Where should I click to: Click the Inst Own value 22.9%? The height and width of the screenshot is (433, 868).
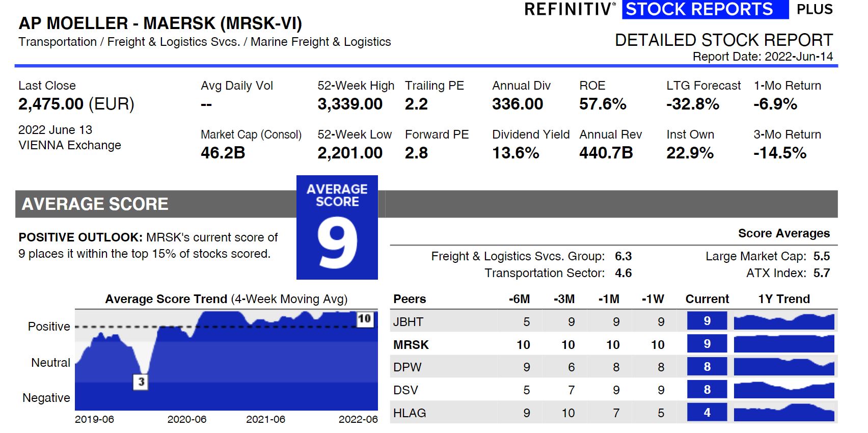(690, 153)
